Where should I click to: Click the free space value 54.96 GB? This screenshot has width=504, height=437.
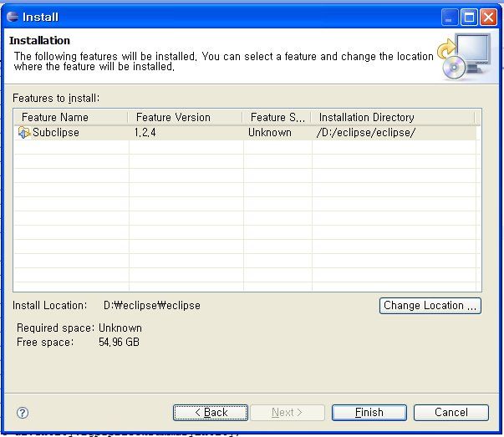pos(119,343)
